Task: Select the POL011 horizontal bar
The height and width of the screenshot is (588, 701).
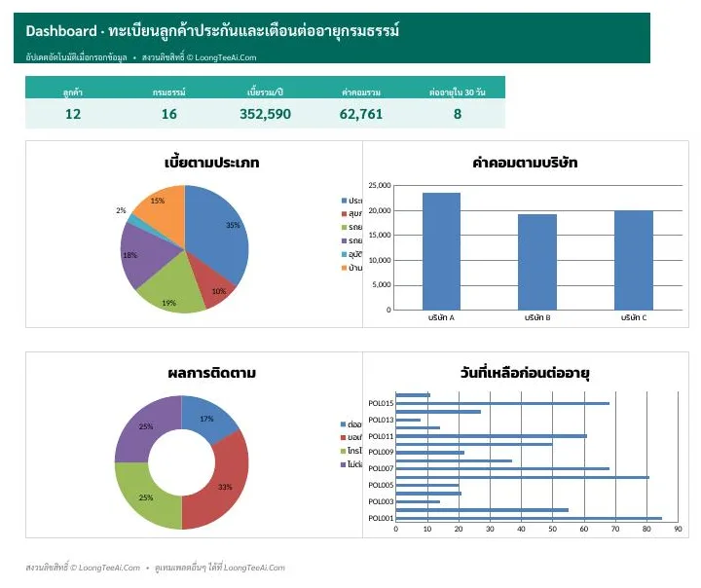Action: tap(492, 436)
